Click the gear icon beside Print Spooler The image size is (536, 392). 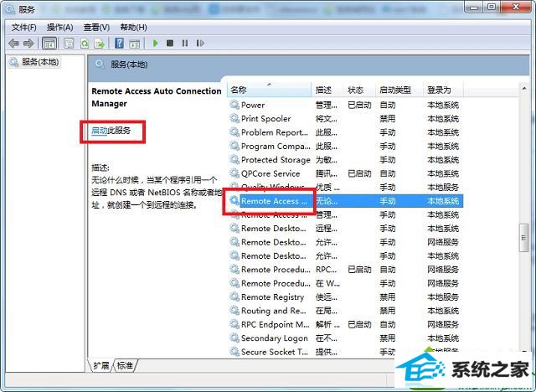(x=234, y=118)
